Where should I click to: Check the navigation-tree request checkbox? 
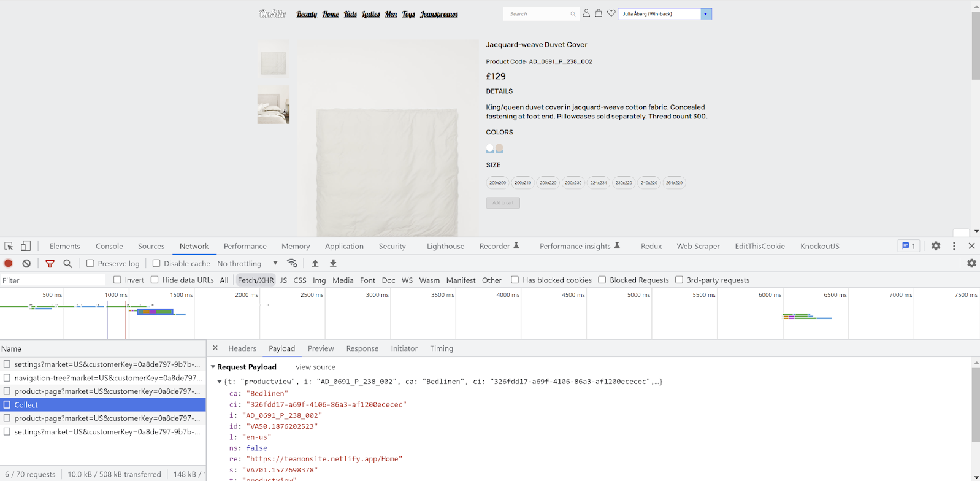(7, 378)
